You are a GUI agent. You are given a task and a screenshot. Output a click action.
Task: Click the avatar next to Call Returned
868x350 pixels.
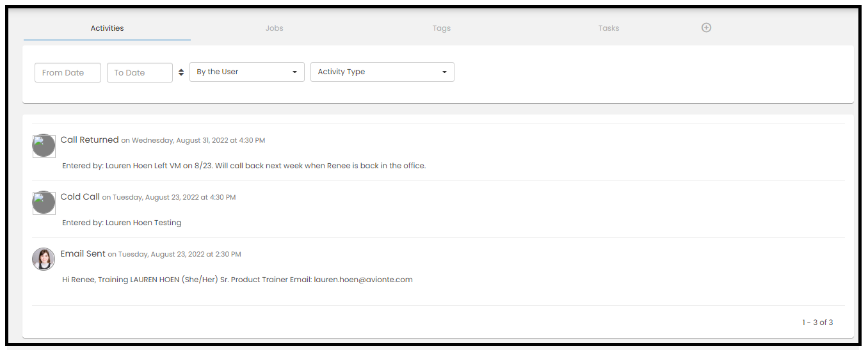tap(44, 146)
